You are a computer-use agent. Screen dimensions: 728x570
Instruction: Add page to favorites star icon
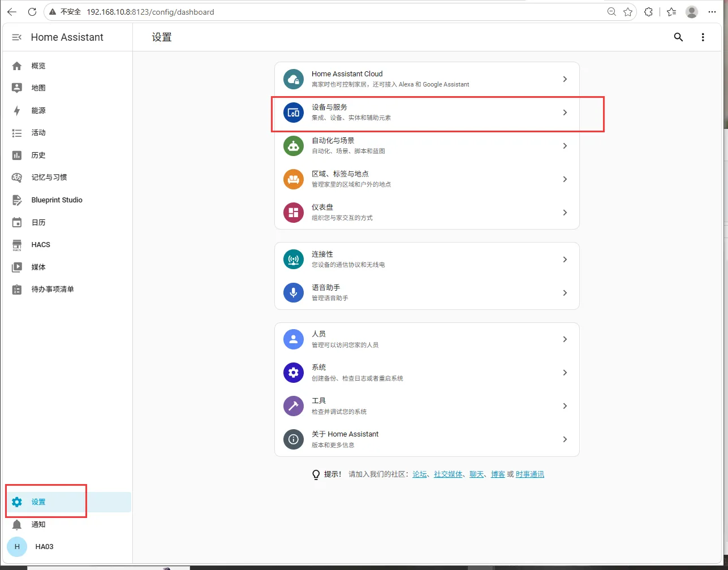(628, 12)
